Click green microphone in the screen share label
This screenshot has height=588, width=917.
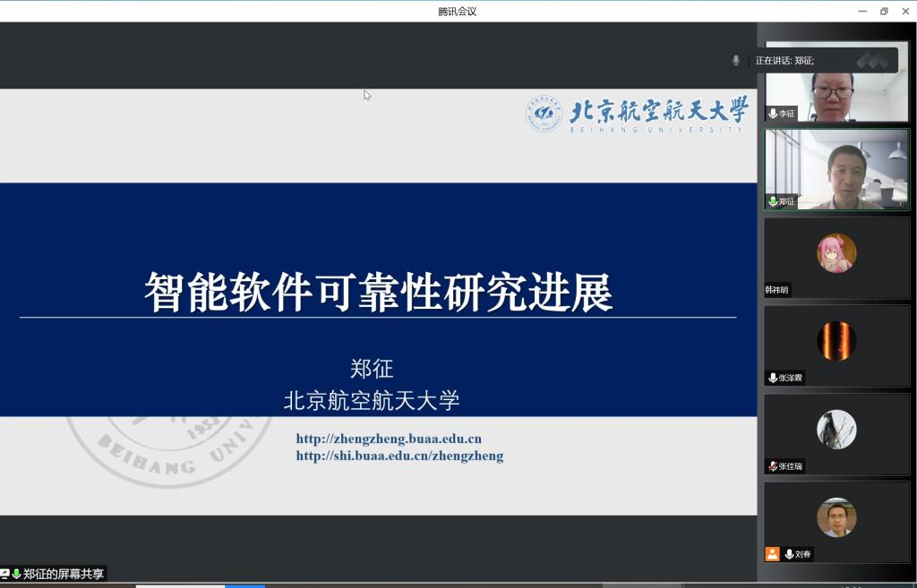(x=16, y=574)
